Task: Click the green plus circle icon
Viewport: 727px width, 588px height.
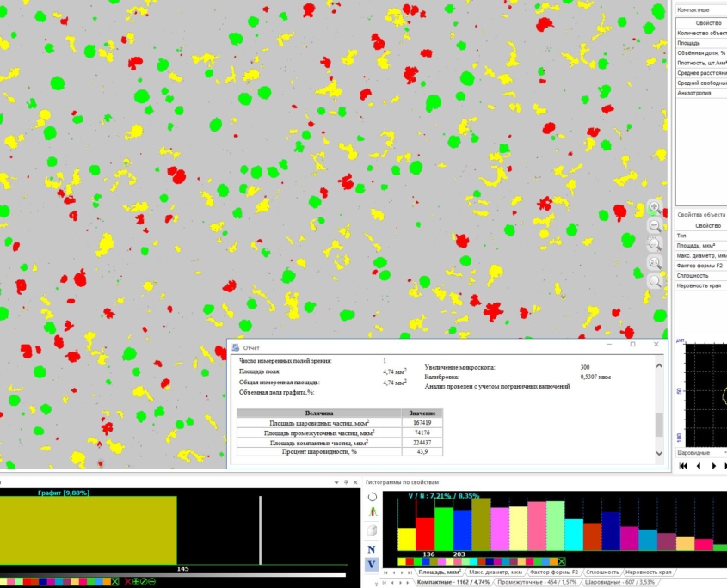Action: [136, 581]
